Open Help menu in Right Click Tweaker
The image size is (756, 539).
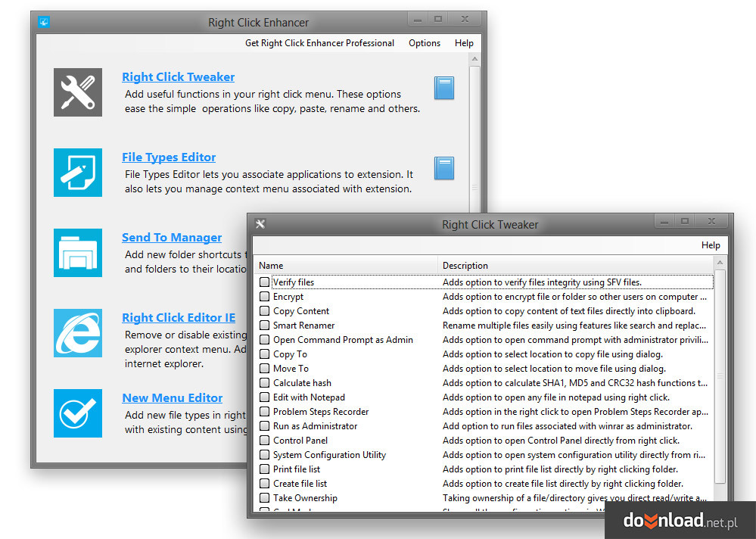711,245
